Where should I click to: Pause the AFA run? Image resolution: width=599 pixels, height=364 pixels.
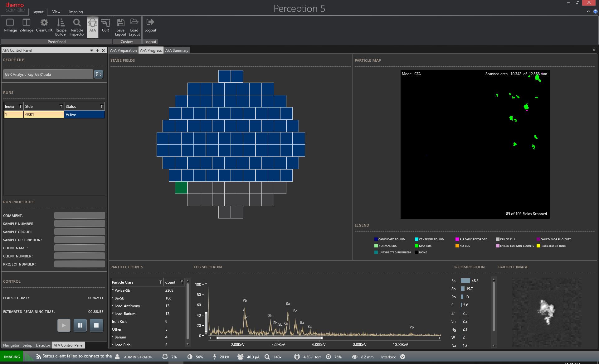click(x=80, y=325)
